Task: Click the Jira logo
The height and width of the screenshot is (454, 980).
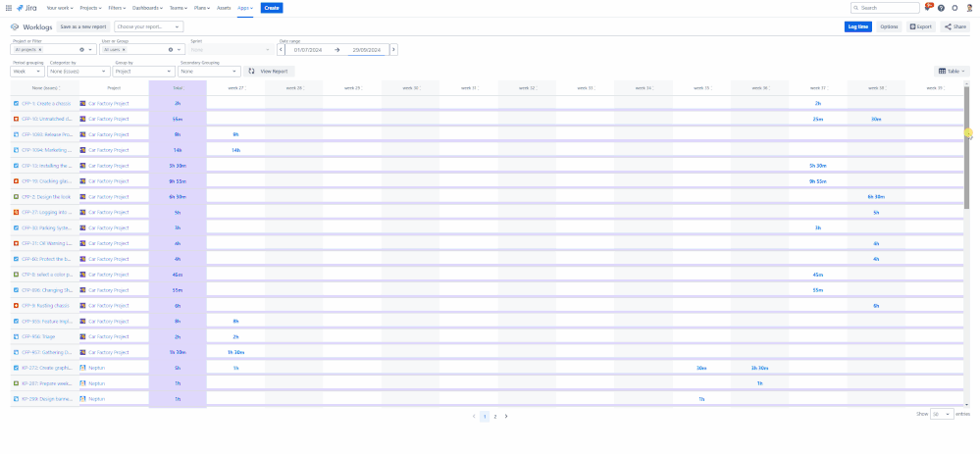Action: 26,8
